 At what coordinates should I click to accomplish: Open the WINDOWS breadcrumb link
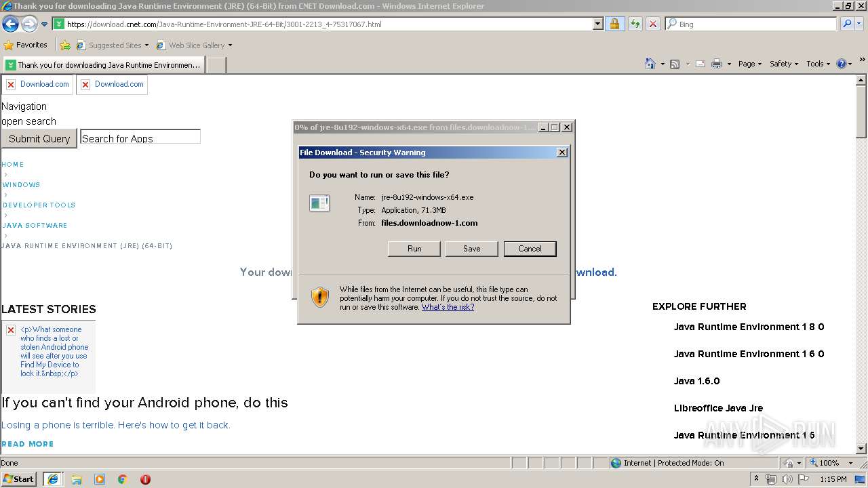tap(21, 185)
